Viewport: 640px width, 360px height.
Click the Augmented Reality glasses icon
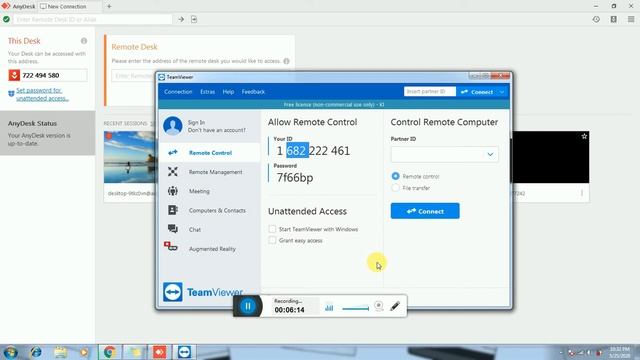click(171, 246)
